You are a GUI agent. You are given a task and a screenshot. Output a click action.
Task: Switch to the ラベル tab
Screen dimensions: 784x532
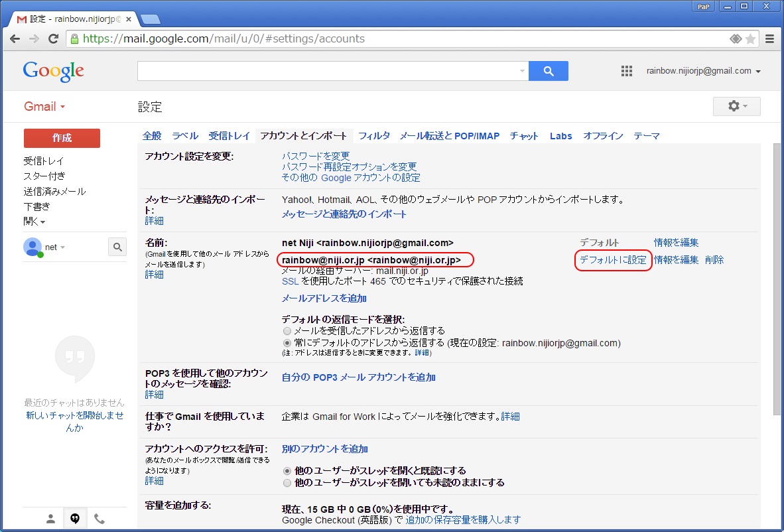(x=185, y=136)
